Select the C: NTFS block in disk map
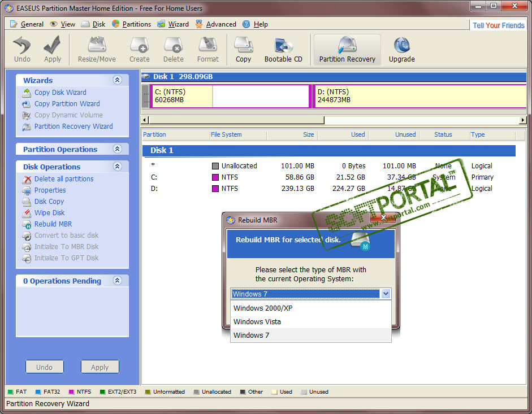The image size is (532, 414). pos(230,96)
